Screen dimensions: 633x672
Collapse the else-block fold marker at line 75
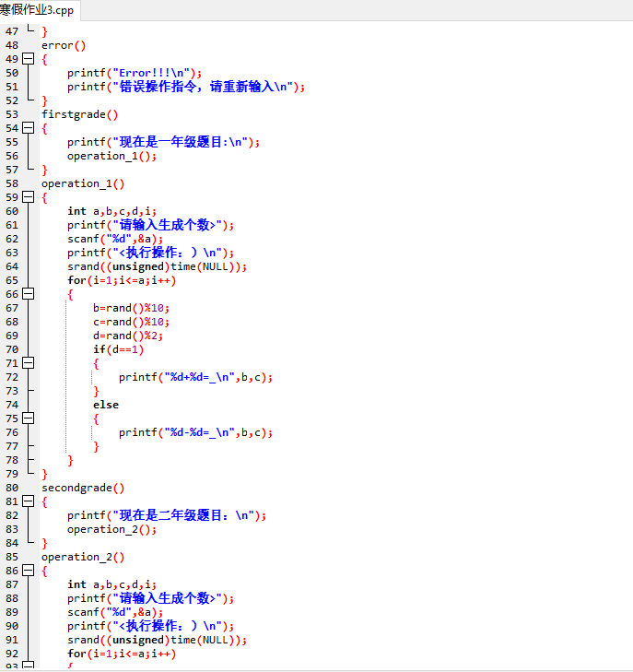29,419
